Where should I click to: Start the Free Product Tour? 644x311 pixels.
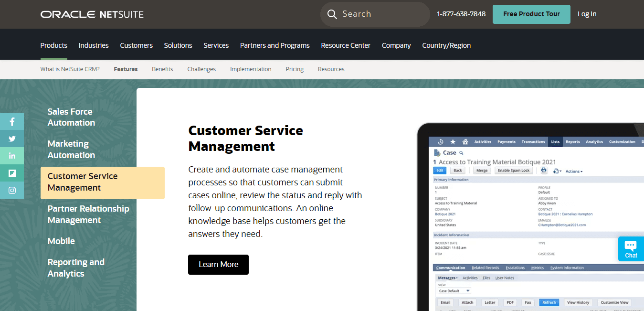pos(531,14)
